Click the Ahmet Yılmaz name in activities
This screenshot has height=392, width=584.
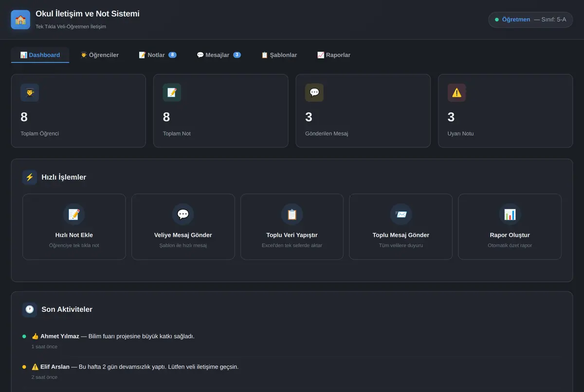(60, 336)
